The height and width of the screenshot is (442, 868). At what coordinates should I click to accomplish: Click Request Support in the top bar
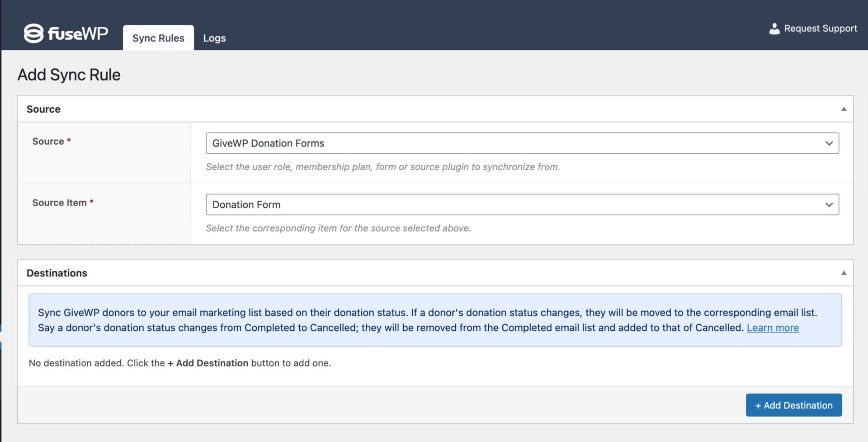[x=820, y=28]
